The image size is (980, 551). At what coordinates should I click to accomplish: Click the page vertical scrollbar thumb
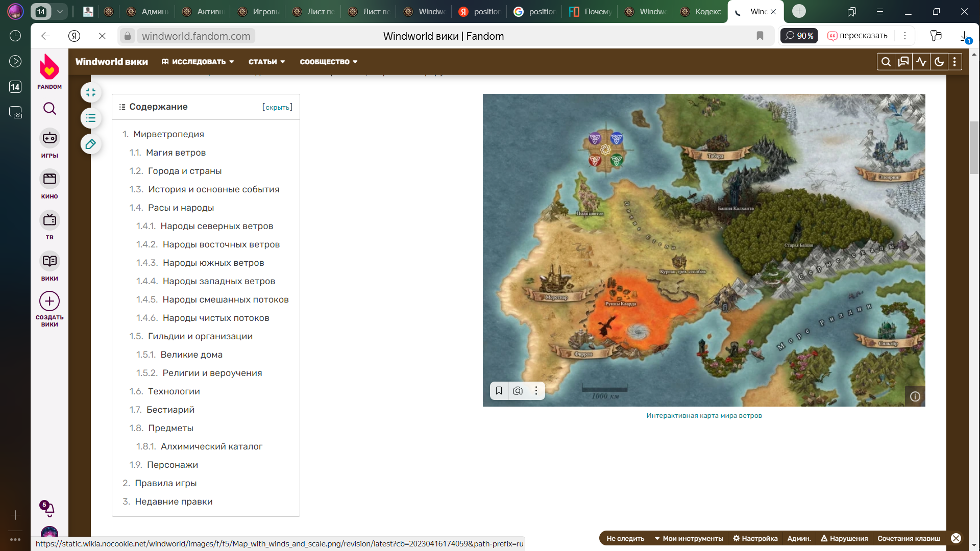(974, 148)
